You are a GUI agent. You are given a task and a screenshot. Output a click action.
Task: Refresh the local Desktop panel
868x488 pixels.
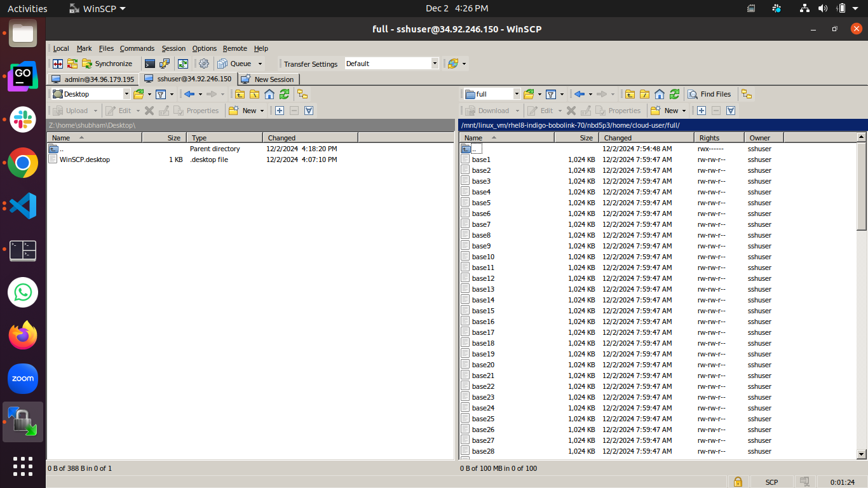(x=284, y=94)
